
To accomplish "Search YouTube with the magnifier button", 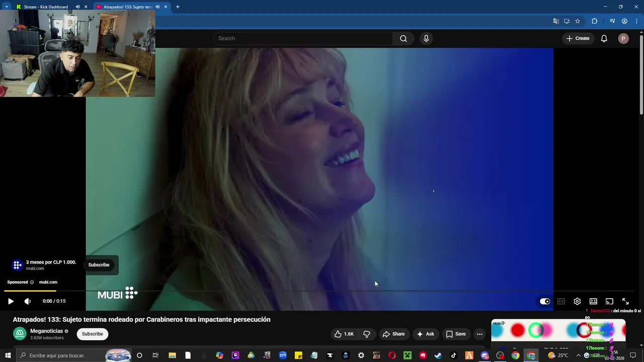I will [x=404, y=38].
